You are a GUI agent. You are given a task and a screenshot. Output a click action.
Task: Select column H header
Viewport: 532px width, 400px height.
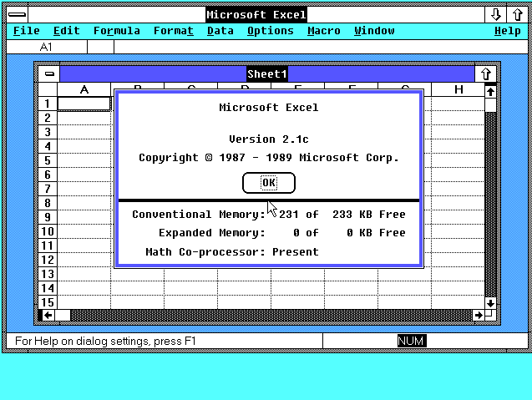459,89
